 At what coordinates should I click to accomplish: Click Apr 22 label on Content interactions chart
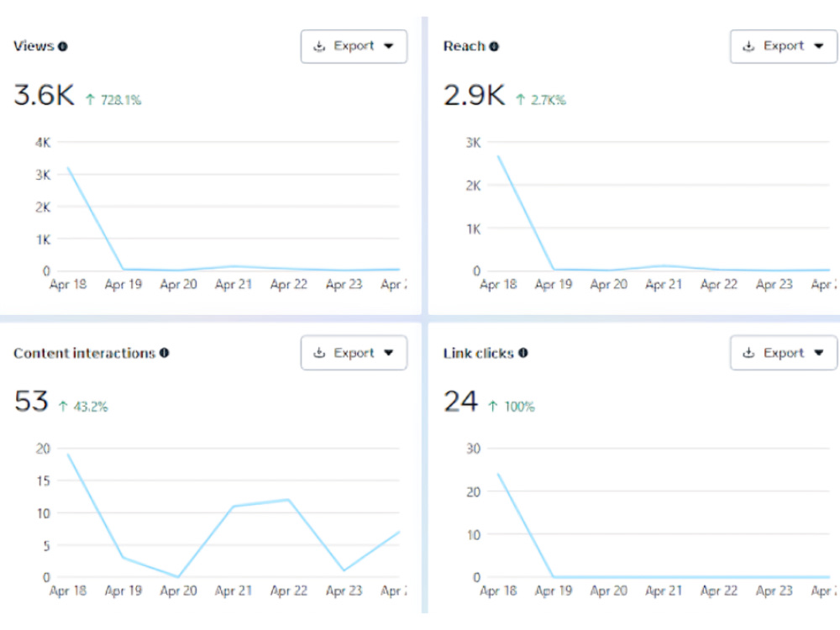289,591
